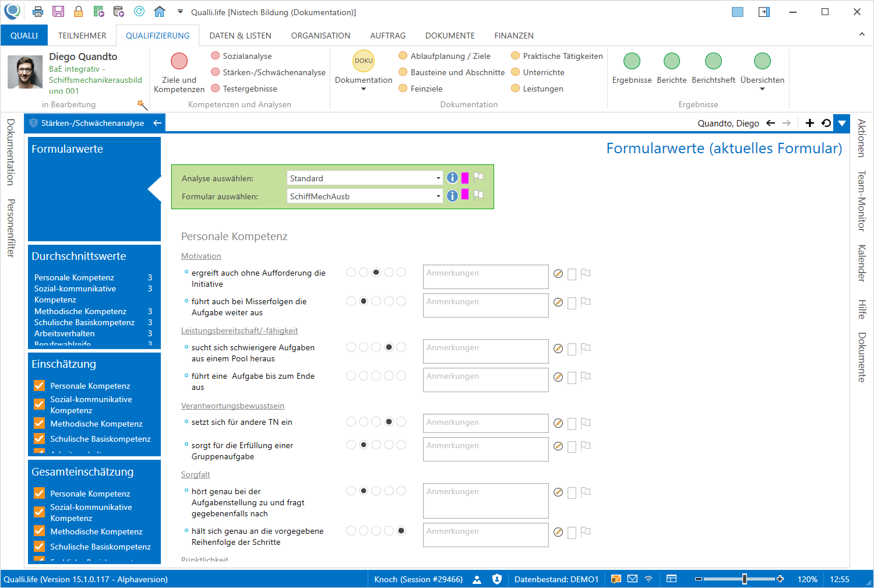This screenshot has width=874, height=588.
Task: Open the Aktionen side panel
Action: point(861,138)
